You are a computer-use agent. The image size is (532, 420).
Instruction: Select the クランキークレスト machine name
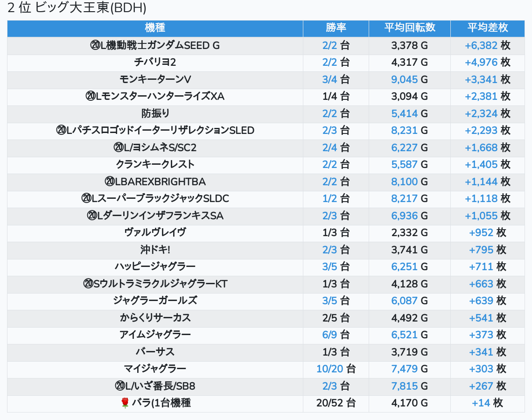click(x=155, y=165)
